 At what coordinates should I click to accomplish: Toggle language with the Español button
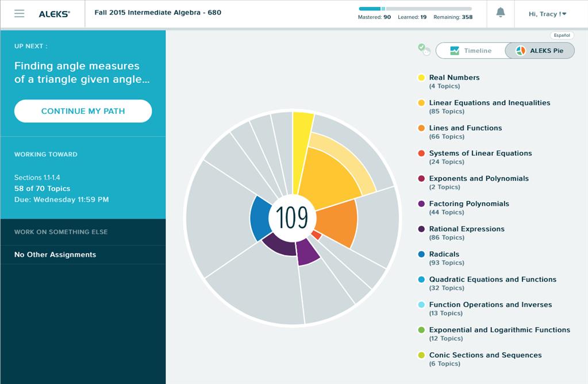(562, 35)
